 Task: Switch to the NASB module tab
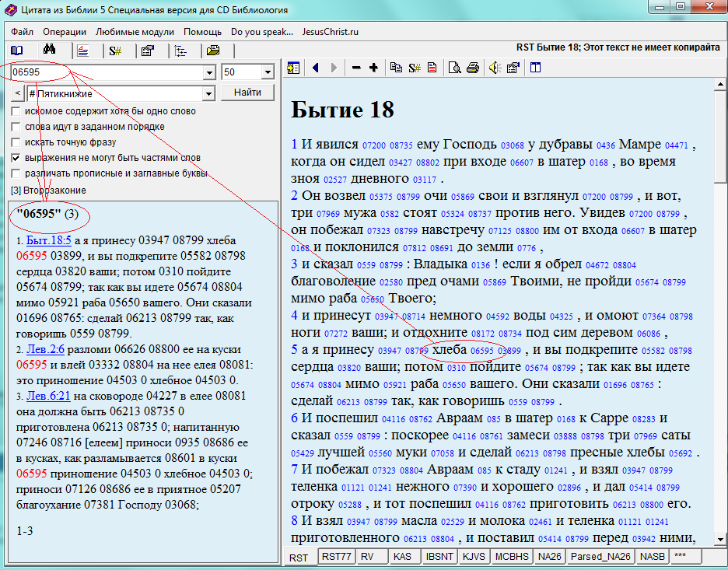click(653, 556)
